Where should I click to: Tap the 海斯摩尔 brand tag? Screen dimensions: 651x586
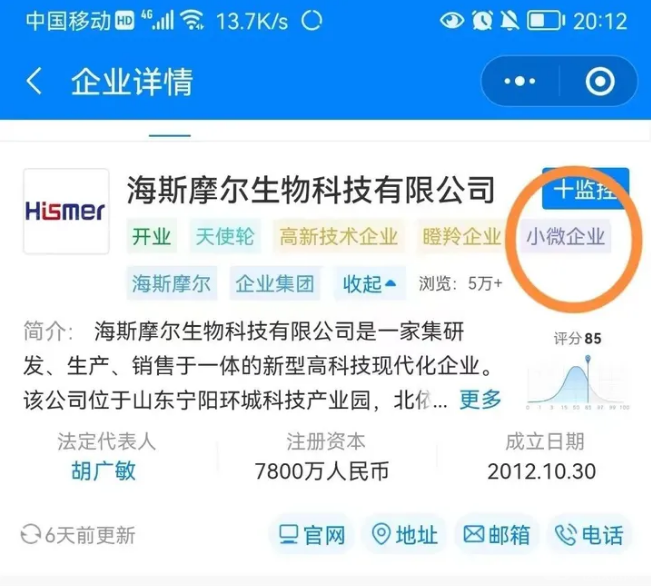[171, 284]
